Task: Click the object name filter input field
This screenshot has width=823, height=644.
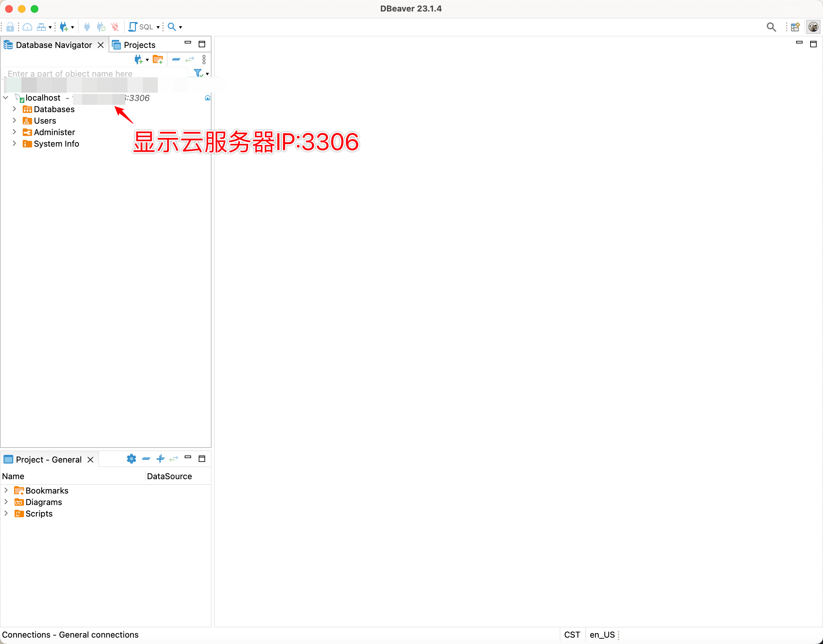Action: click(94, 73)
